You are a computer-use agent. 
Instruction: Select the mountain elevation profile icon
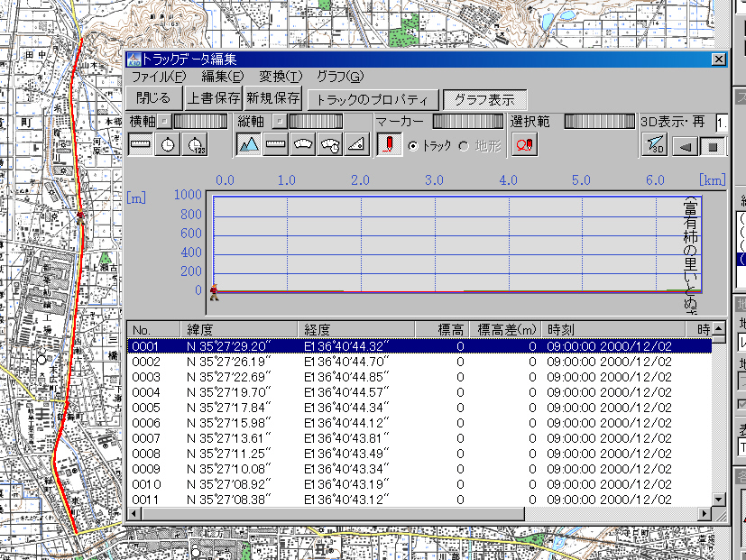250,144
